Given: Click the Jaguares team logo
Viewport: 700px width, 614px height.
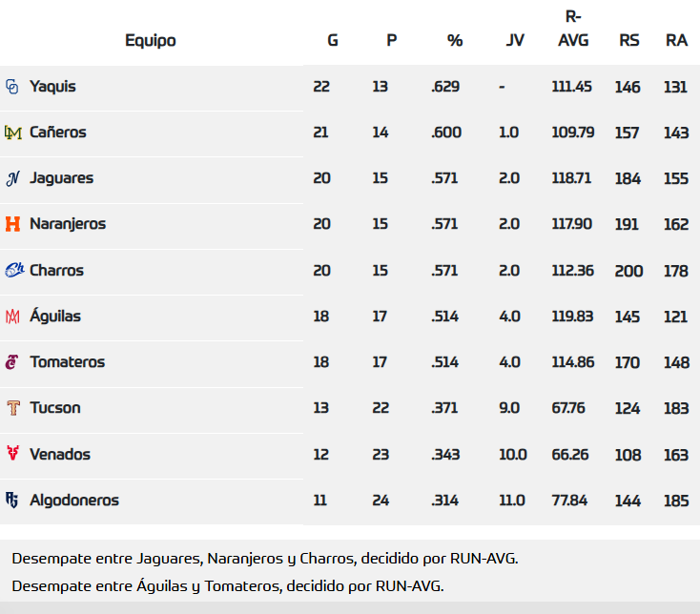Looking at the screenshot, I should 12,178.
